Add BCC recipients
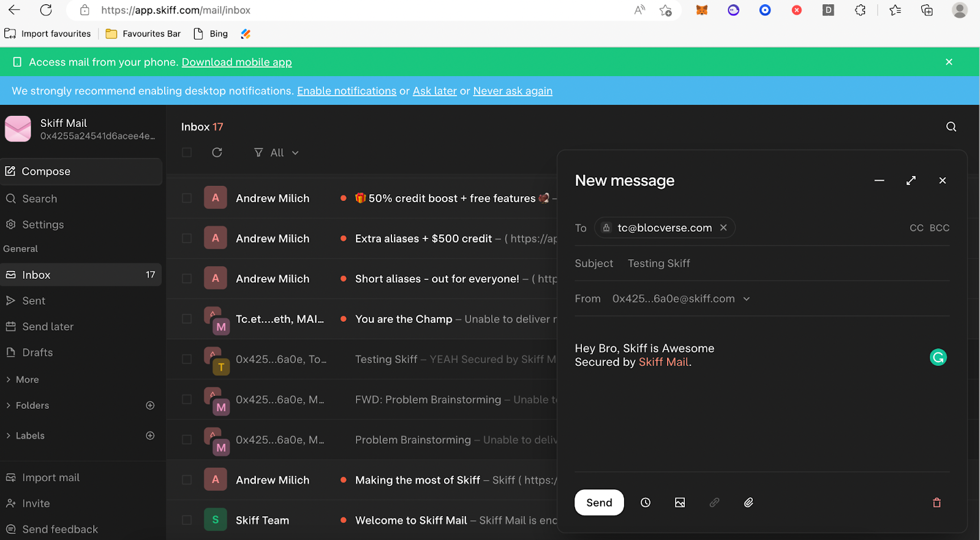 [x=940, y=228]
